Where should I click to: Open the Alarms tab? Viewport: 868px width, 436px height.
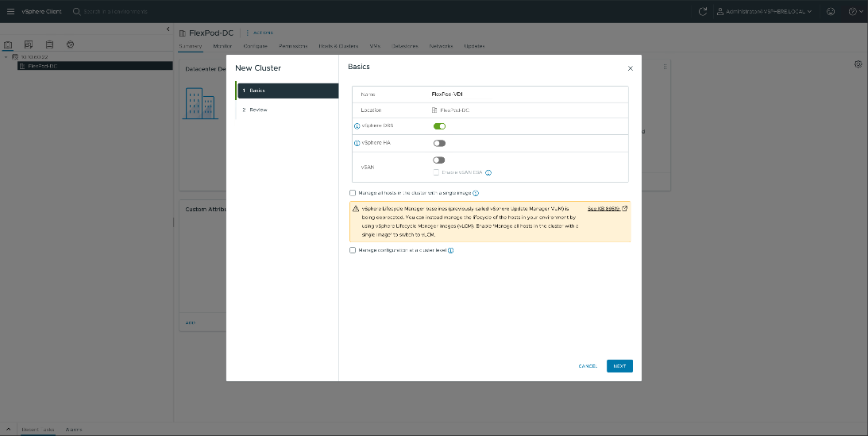tap(74, 430)
